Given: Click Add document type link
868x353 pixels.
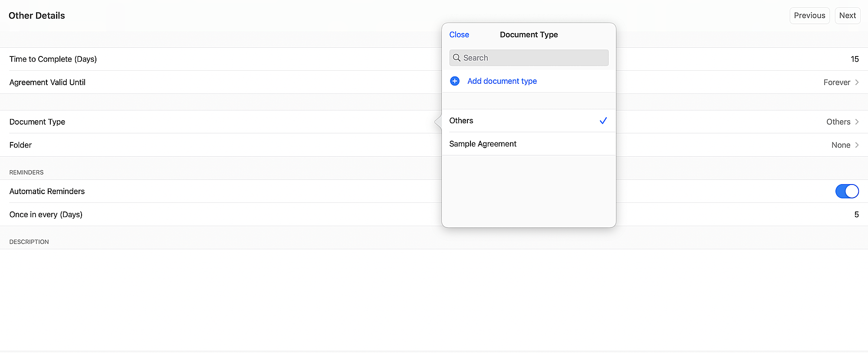Looking at the screenshot, I should tap(502, 81).
